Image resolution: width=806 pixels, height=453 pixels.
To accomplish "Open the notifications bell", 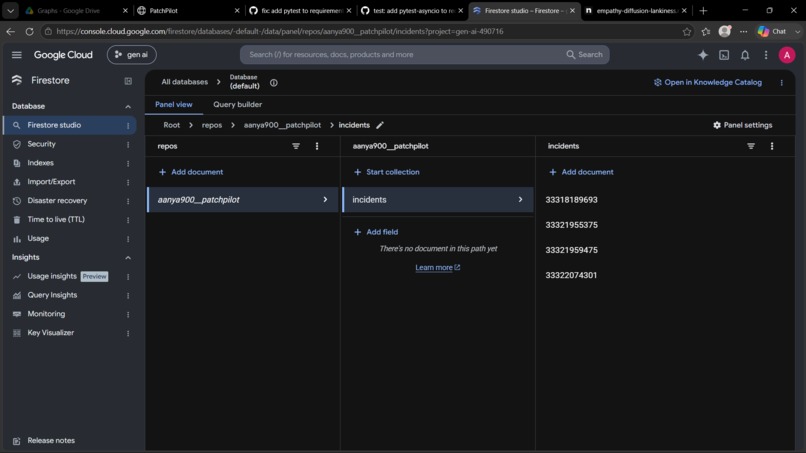I will click(x=745, y=55).
